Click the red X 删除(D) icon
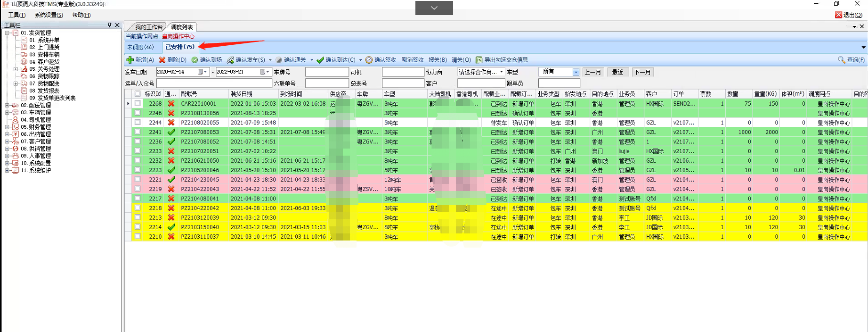This screenshot has width=868, height=332. click(x=162, y=60)
